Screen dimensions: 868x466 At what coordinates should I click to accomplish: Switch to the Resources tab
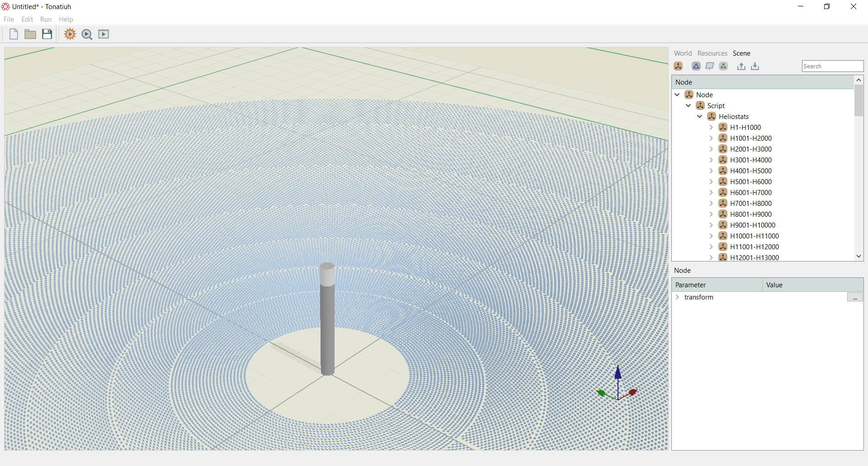(712, 53)
